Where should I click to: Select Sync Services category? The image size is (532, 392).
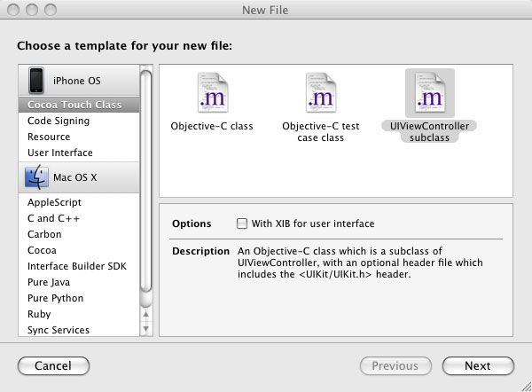[x=79, y=330]
